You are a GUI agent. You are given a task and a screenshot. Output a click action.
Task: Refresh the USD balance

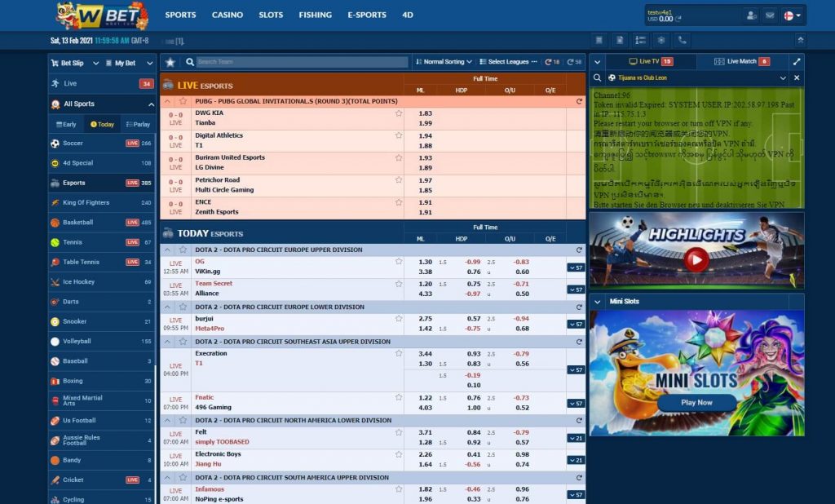click(x=678, y=19)
